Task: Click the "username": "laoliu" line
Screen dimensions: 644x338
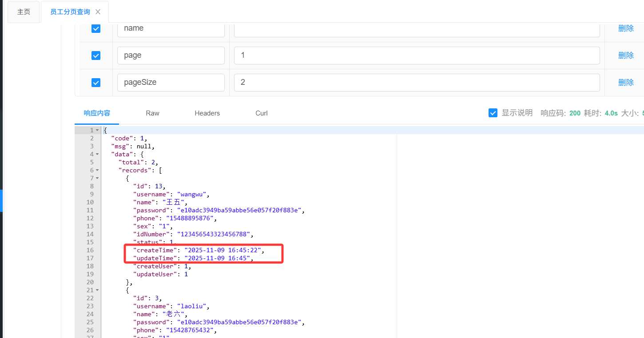Action: tap(171, 306)
